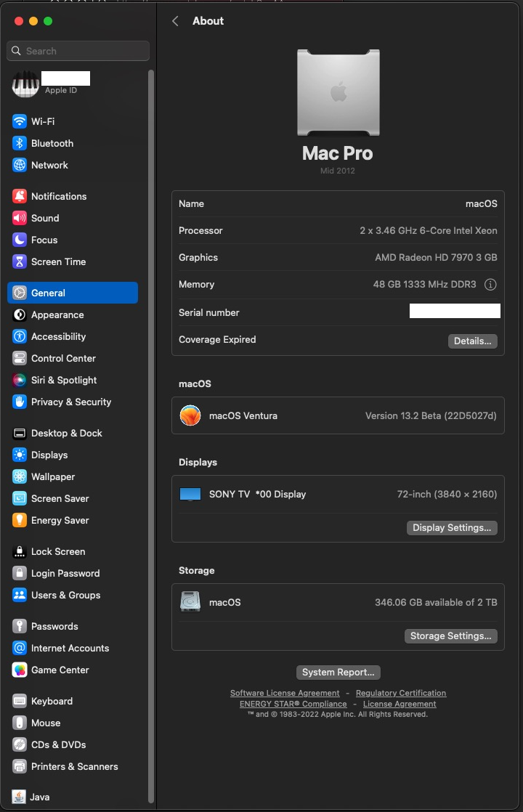523x812 pixels.
Task: Open Game Center icon
Action: pyautogui.click(x=19, y=670)
